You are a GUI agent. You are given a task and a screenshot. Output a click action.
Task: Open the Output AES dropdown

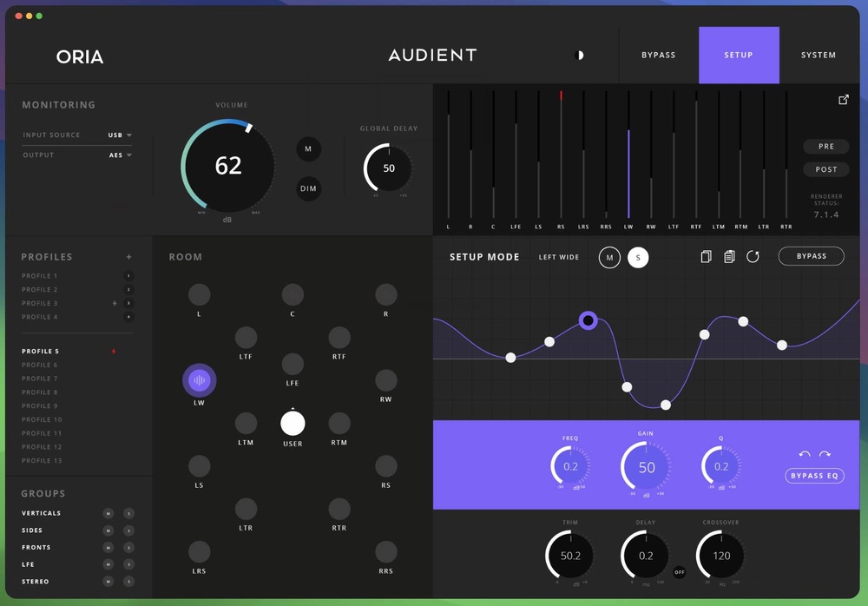click(121, 155)
